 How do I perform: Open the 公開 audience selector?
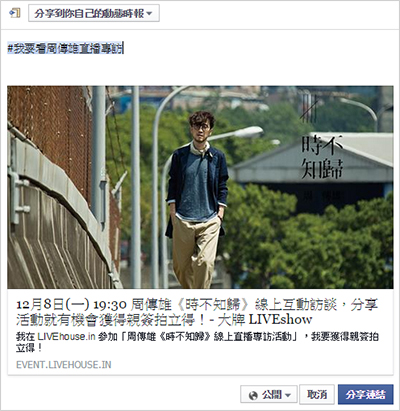click(269, 395)
